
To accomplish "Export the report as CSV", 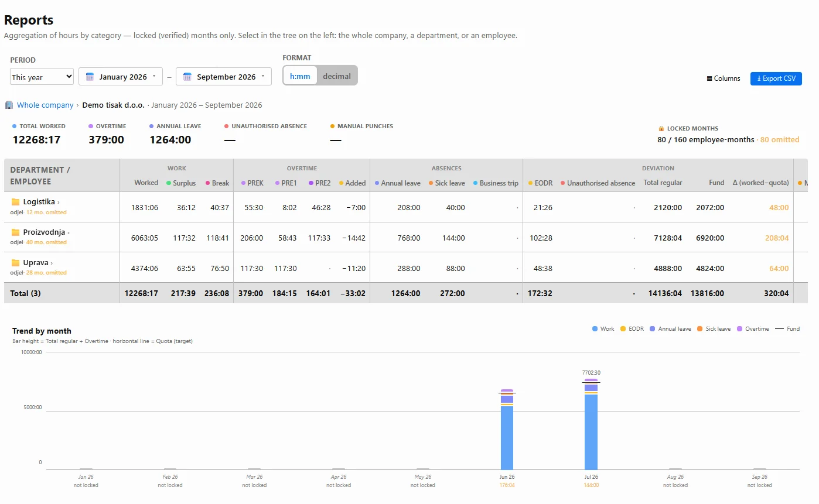I will point(776,78).
